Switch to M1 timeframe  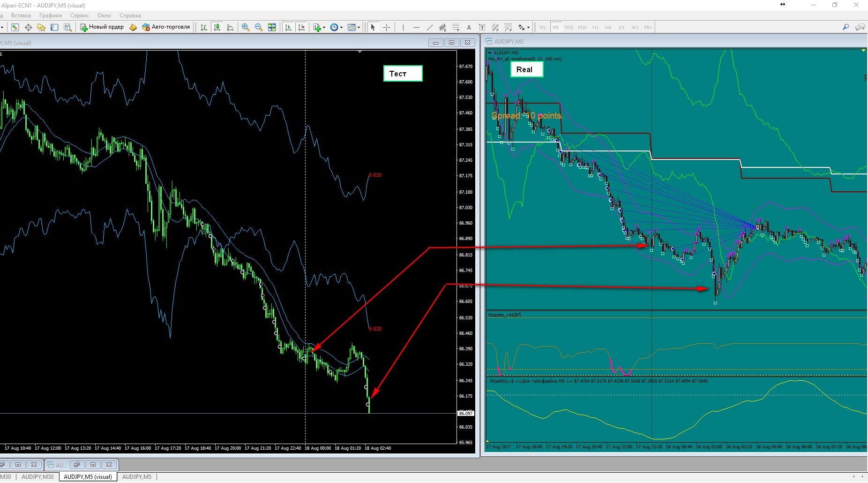[543, 27]
